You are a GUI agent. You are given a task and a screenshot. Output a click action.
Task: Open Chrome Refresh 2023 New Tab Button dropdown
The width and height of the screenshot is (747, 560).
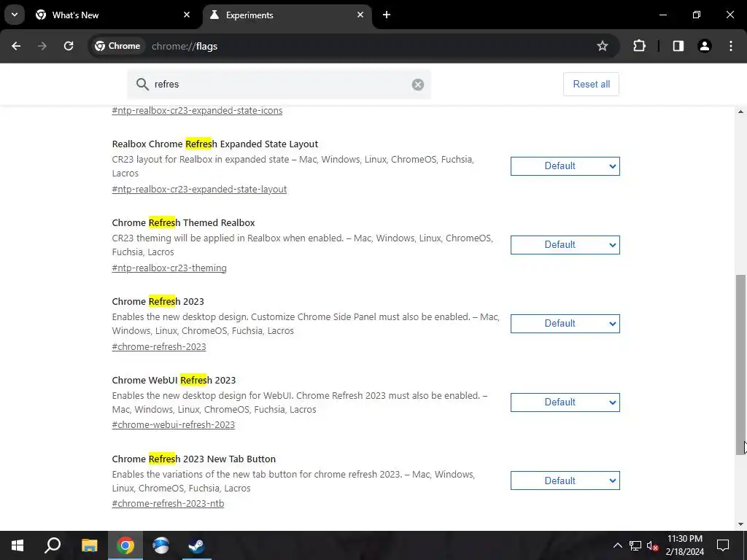click(x=565, y=481)
